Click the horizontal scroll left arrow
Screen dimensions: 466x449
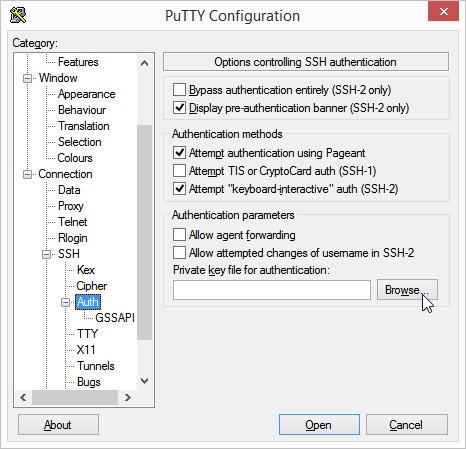(23, 397)
